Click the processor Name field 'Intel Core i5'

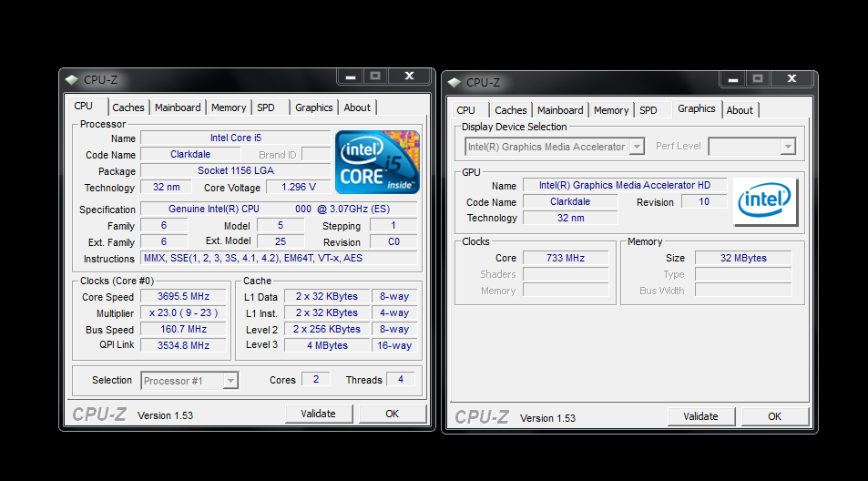(x=236, y=138)
